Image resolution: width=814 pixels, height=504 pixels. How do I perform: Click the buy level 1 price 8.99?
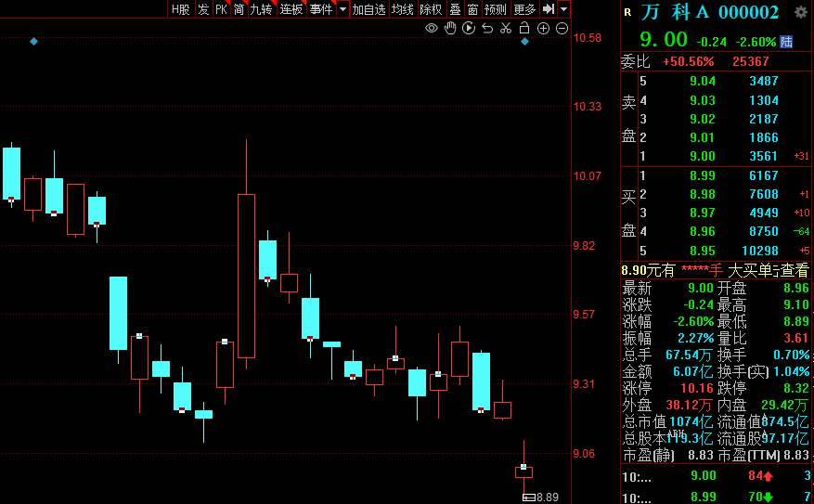point(703,175)
